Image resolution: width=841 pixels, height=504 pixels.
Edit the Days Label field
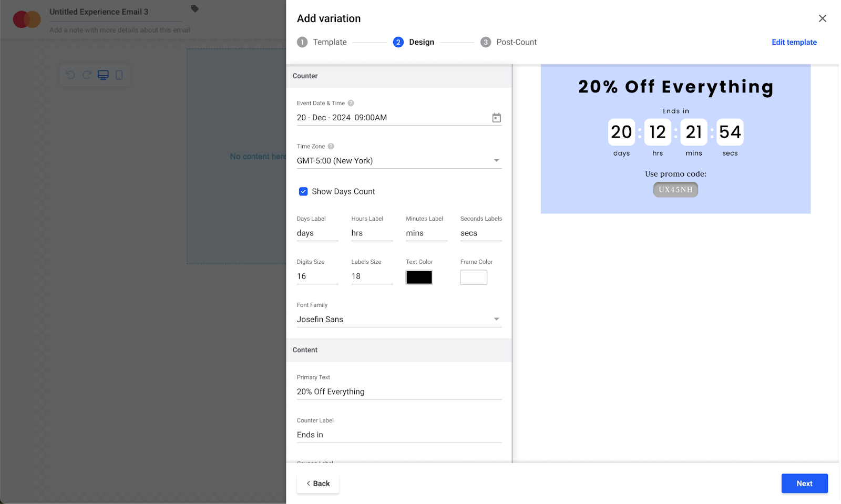[317, 233]
